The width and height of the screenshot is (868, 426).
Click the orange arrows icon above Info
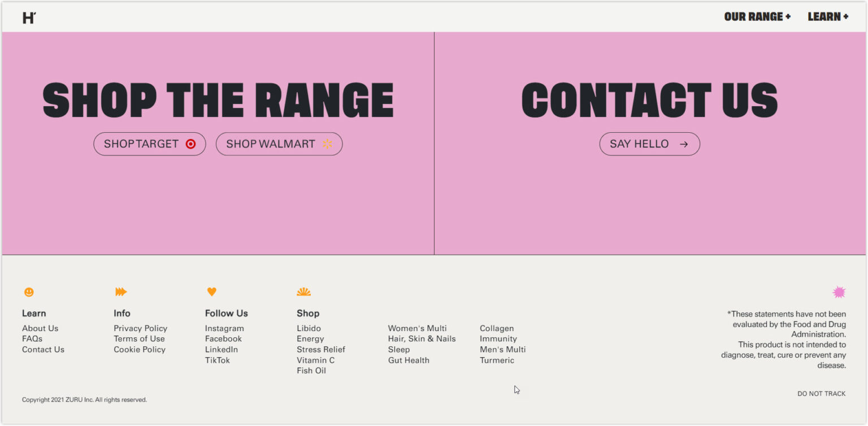[121, 292]
